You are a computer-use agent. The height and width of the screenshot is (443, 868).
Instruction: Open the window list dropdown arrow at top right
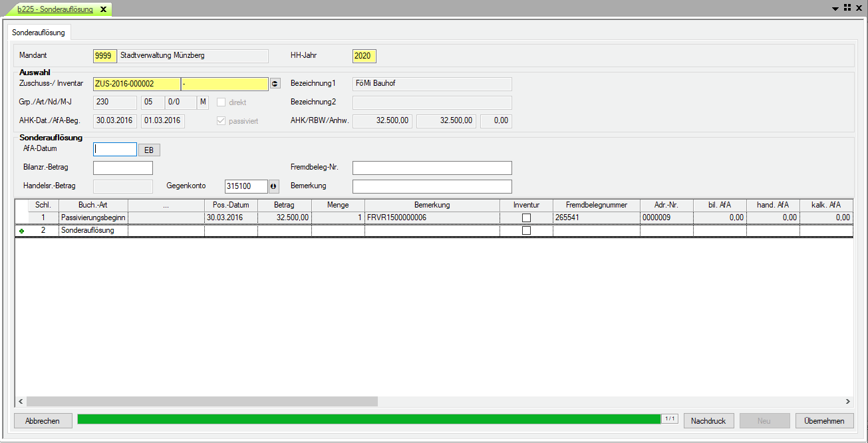[x=836, y=9]
